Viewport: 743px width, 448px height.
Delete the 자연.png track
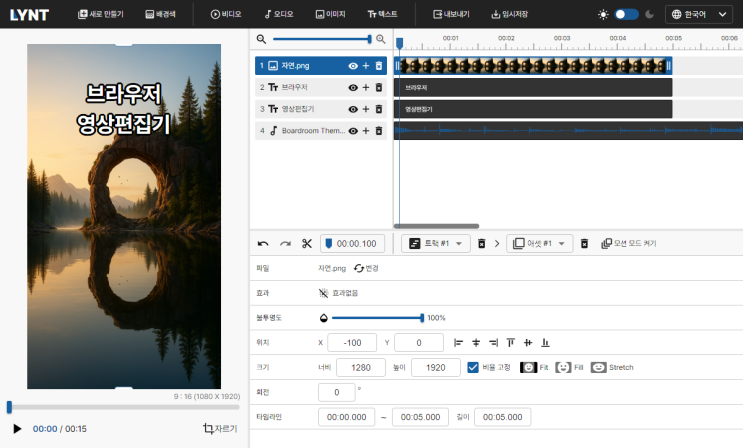[379, 66]
